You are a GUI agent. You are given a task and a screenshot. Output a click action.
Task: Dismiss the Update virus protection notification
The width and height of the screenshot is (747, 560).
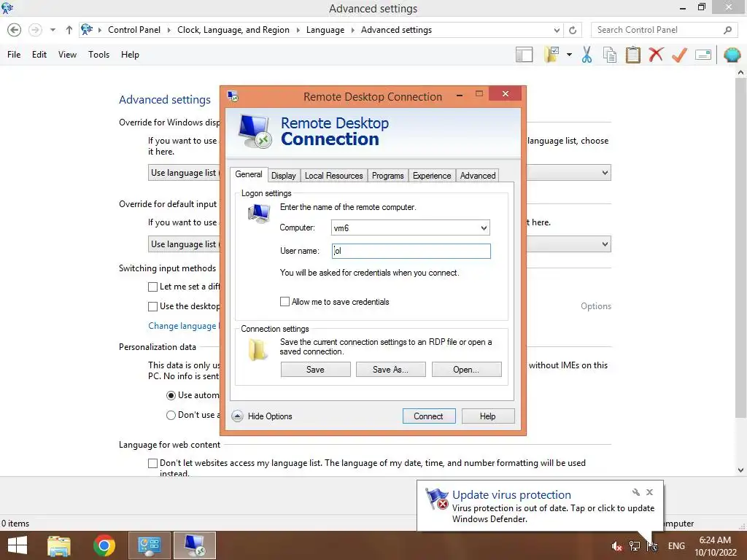pos(649,492)
